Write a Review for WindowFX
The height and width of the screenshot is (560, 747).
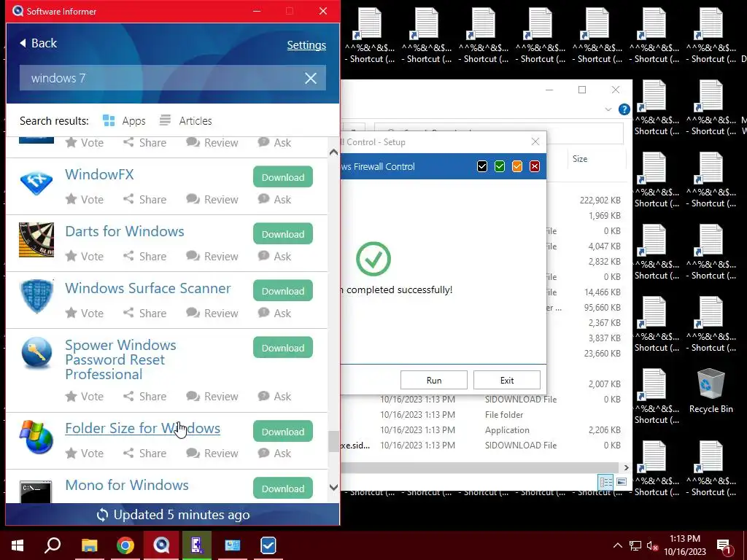pyautogui.click(x=212, y=200)
